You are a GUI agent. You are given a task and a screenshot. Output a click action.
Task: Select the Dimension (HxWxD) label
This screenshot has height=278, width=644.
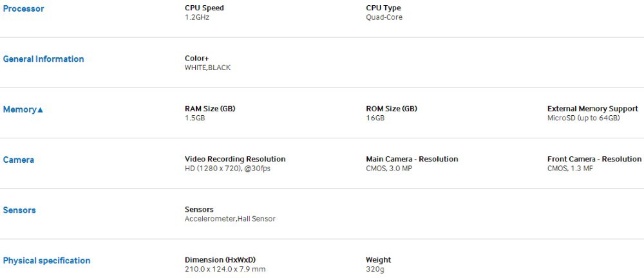click(225, 260)
